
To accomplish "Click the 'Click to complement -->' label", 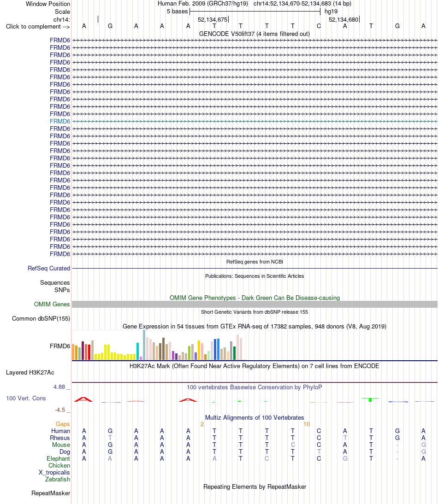I will tap(38, 26).
